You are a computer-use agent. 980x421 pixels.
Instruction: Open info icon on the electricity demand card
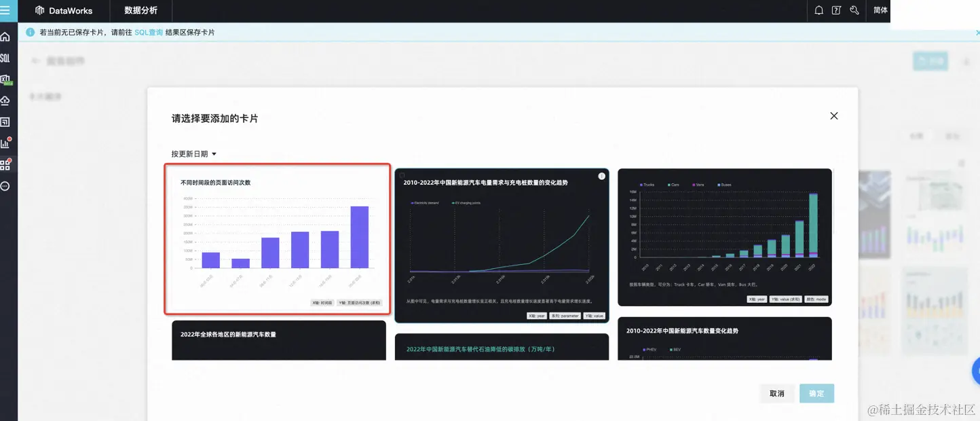click(x=601, y=176)
